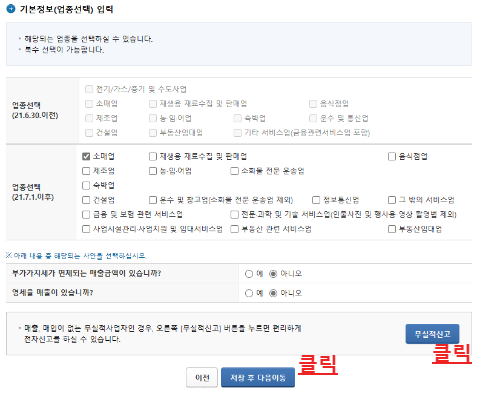500x395 pixels.
Task: Check 농·임·어업 in the 21.7.1.이후 section
Action: (153, 171)
